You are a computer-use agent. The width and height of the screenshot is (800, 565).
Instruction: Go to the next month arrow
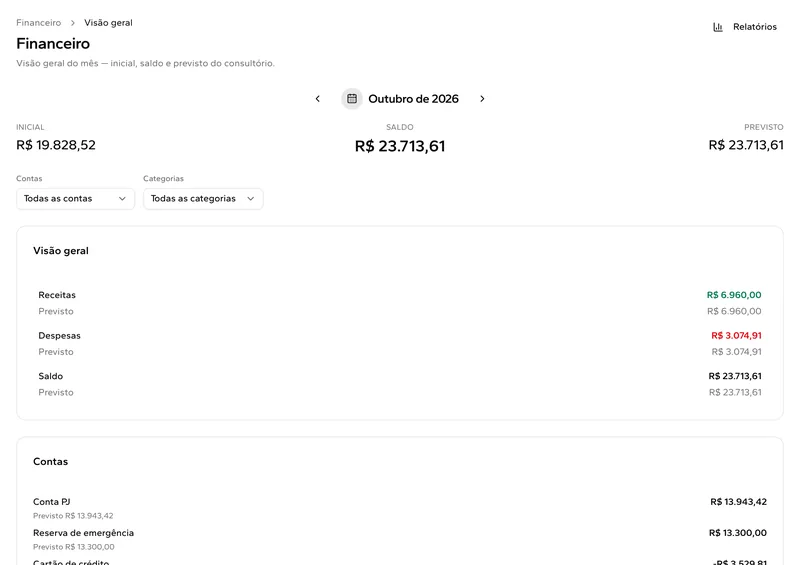coord(482,99)
